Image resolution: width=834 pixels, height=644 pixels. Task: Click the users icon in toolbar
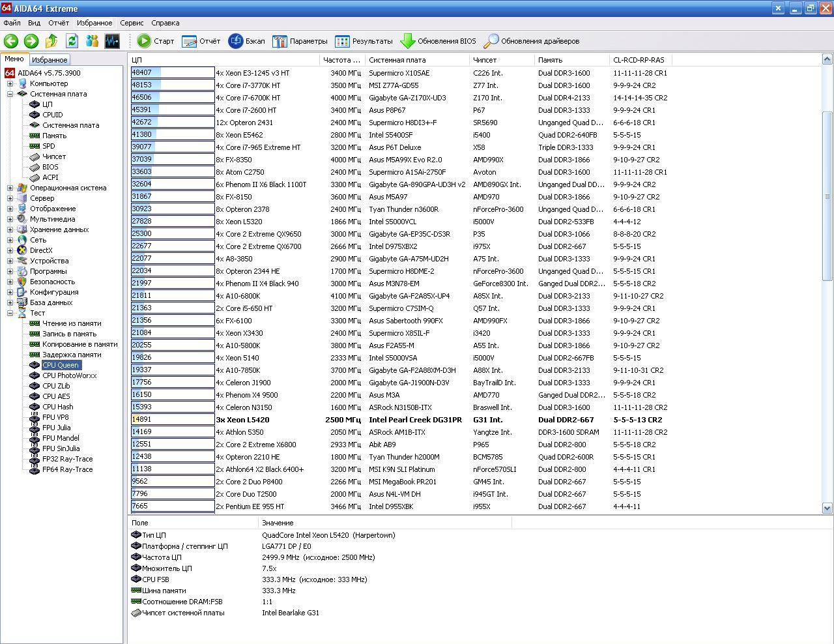click(92, 41)
